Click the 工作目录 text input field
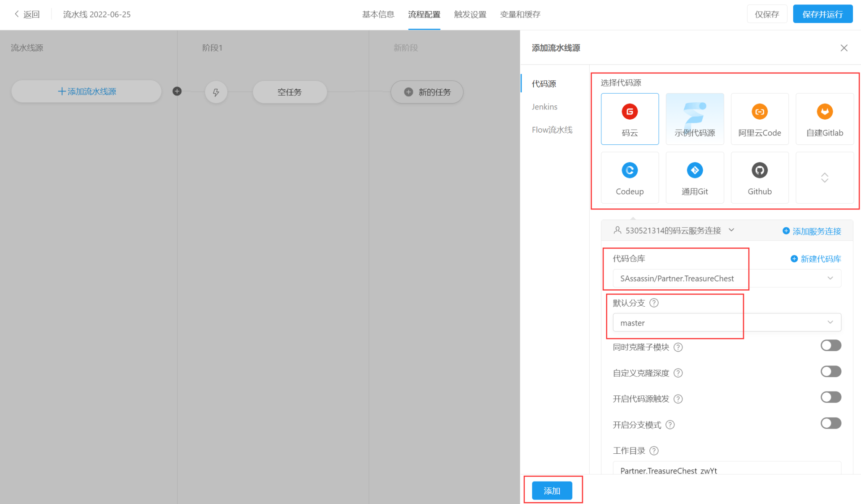 tap(726, 469)
